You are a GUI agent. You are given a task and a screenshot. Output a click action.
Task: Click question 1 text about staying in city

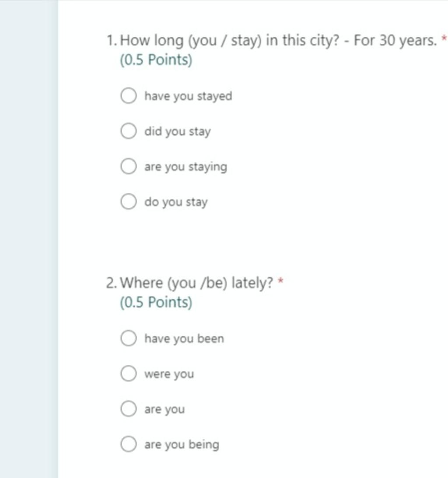[x=278, y=41]
